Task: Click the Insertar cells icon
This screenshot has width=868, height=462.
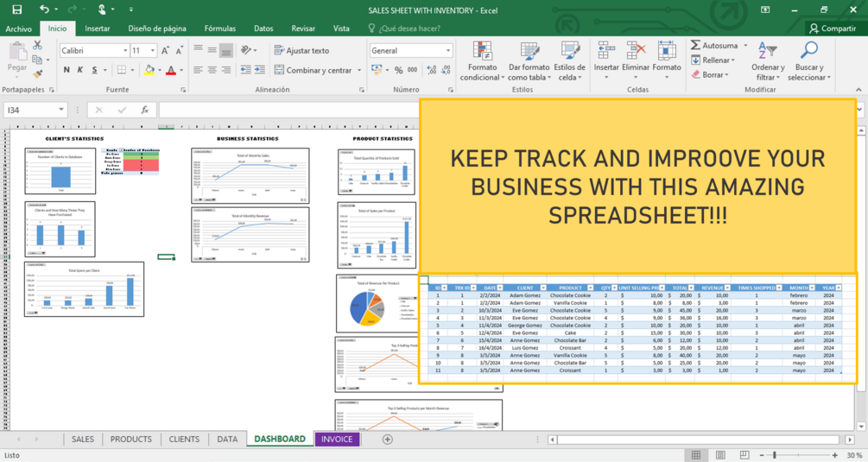Action: click(x=606, y=51)
